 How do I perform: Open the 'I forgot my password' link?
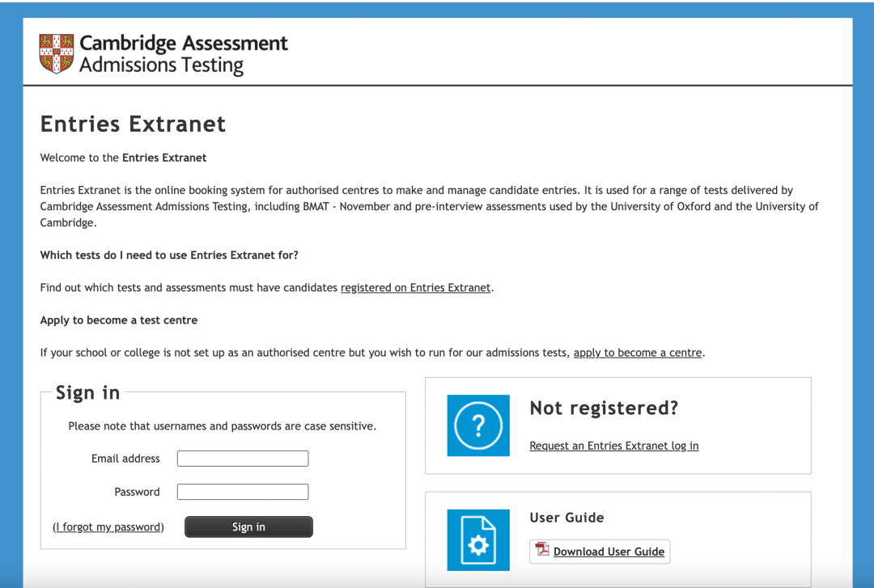108,527
